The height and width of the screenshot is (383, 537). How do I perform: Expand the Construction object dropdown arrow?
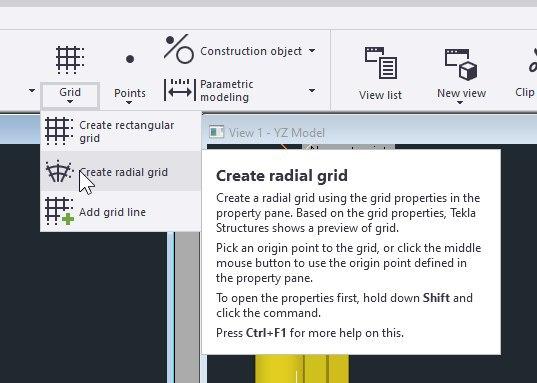click(x=312, y=51)
